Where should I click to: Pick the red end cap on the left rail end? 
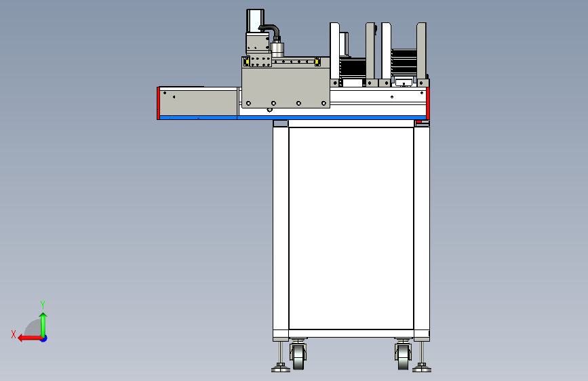coord(158,103)
